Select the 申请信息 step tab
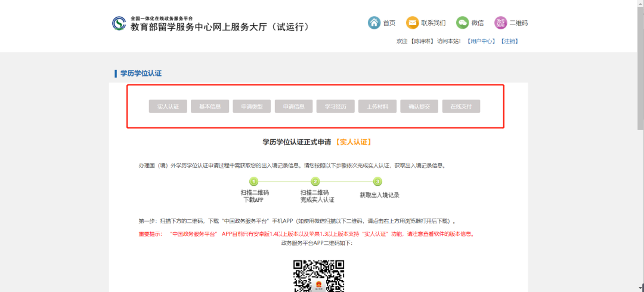Image resolution: width=644 pixels, height=292 pixels. coord(293,106)
